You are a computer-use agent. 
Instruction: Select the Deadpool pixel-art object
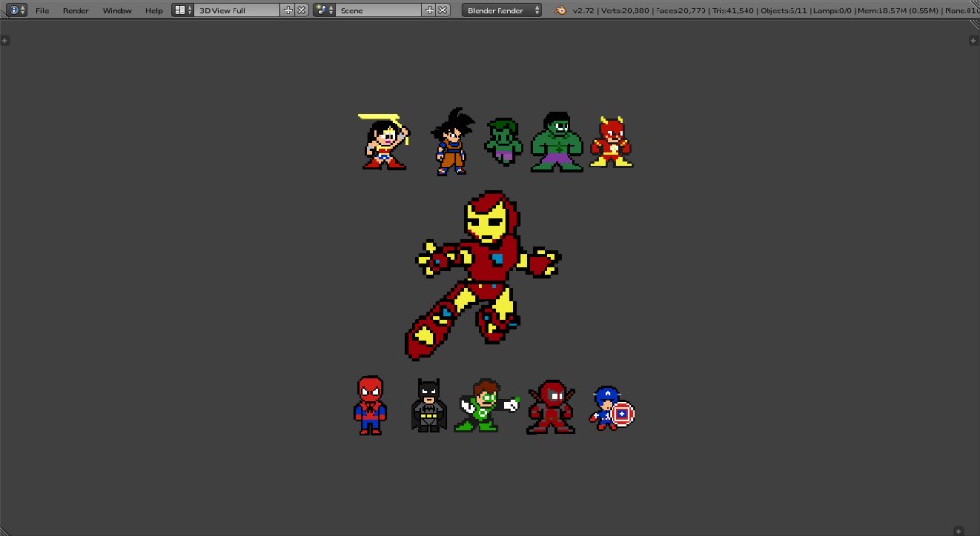pos(551,407)
